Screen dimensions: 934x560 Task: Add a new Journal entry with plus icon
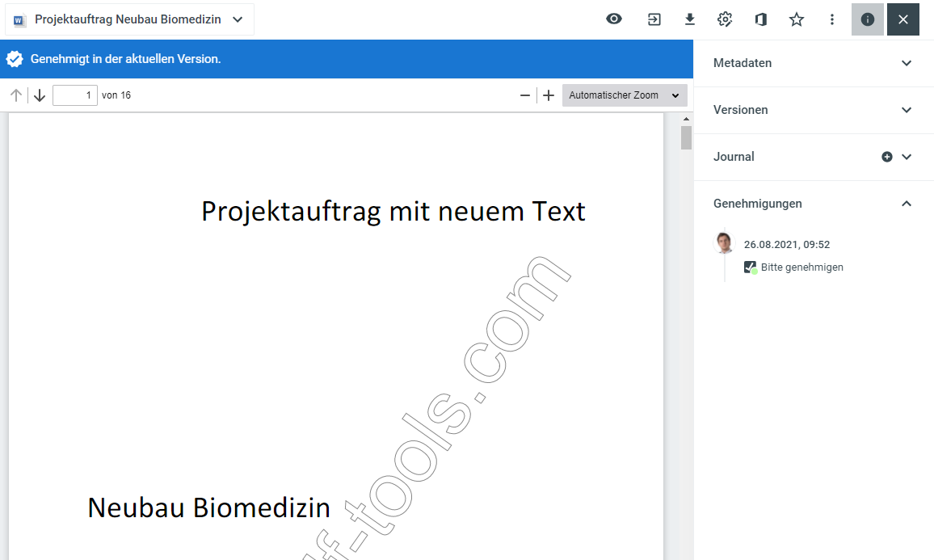[887, 157]
